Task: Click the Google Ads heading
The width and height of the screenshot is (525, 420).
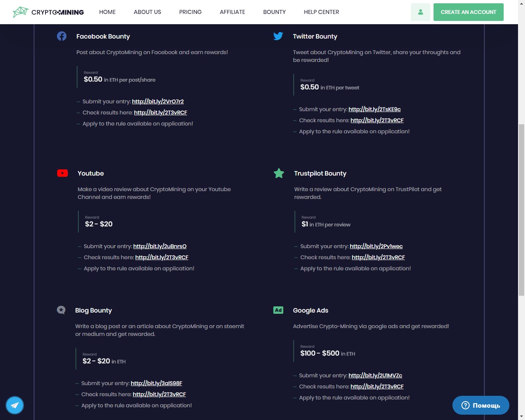Action: (x=310, y=310)
